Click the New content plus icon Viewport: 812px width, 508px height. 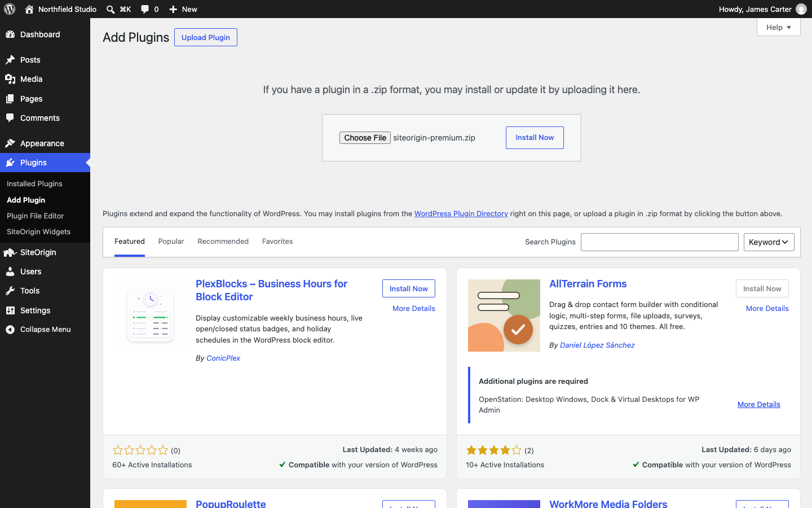tap(173, 9)
